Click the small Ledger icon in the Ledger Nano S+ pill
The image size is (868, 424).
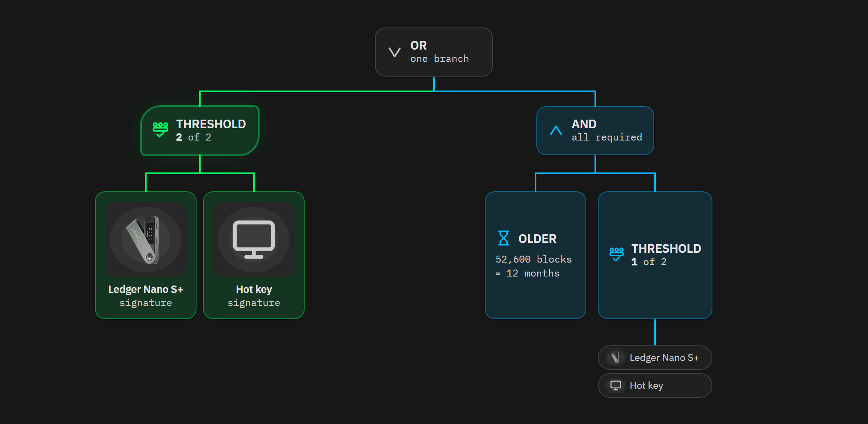615,358
